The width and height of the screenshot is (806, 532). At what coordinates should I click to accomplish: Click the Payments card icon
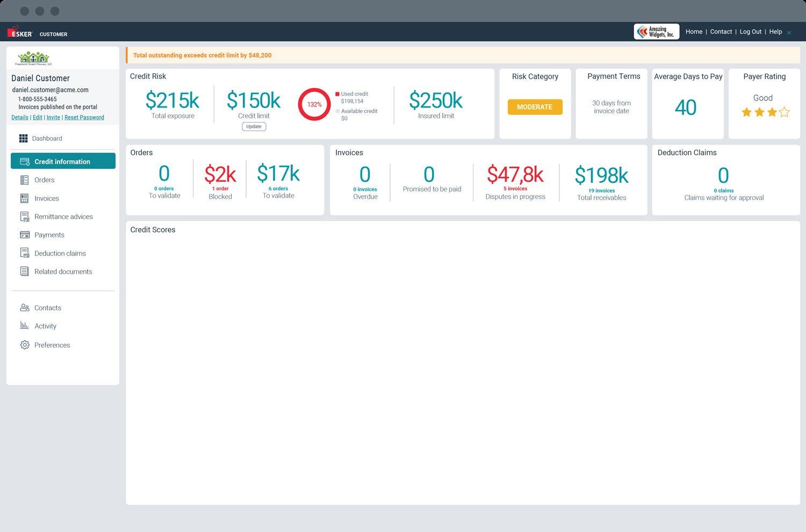25,235
